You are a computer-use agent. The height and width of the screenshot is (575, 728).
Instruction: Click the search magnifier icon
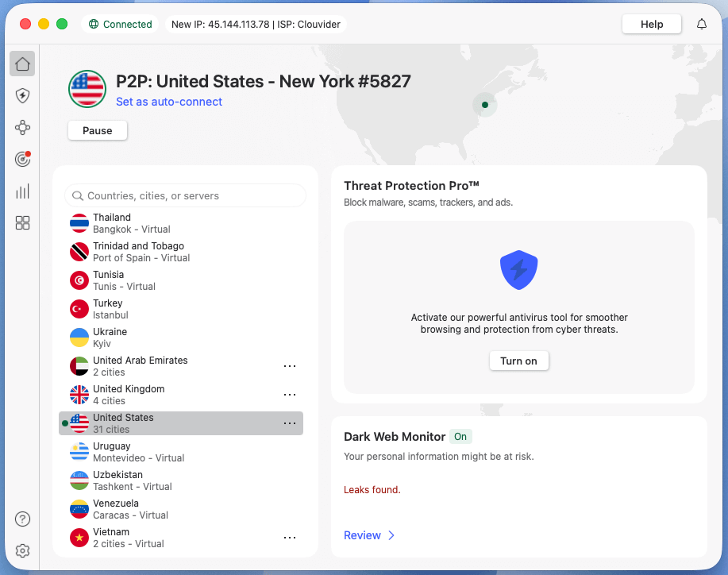point(78,196)
